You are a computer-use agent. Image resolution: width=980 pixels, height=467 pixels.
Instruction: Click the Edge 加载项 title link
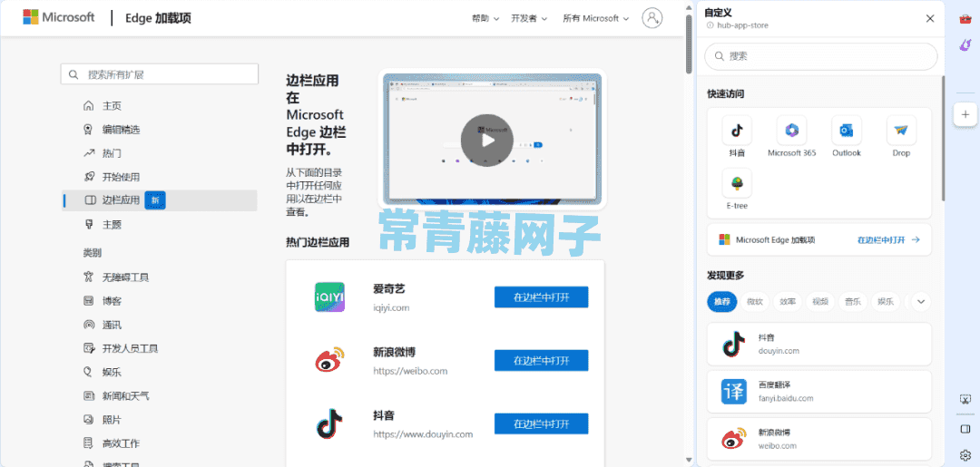pos(158,18)
